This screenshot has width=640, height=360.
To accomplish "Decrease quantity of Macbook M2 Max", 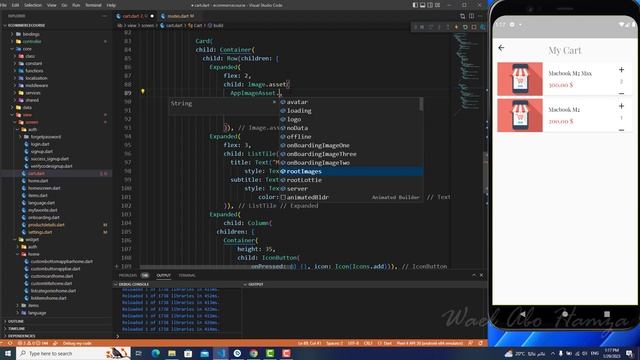I will pyautogui.click(x=621, y=93).
